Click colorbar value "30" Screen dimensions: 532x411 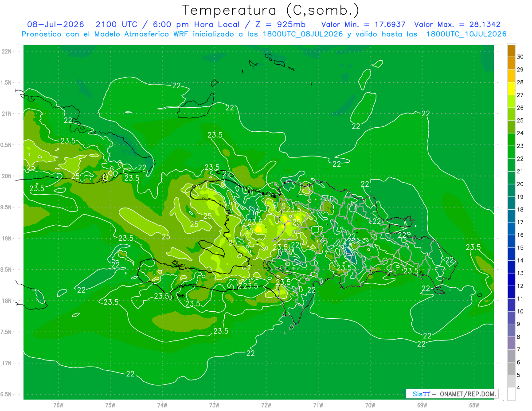click(520, 57)
